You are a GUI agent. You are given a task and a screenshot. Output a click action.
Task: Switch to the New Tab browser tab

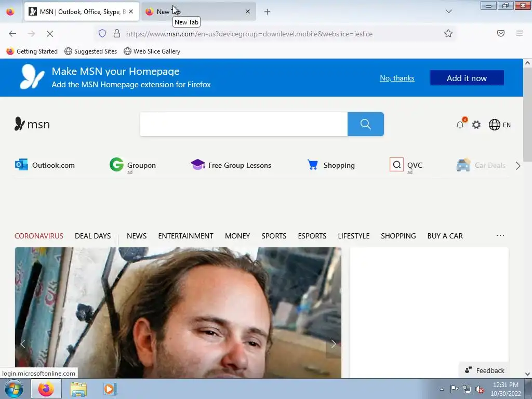(x=198, y=12)
